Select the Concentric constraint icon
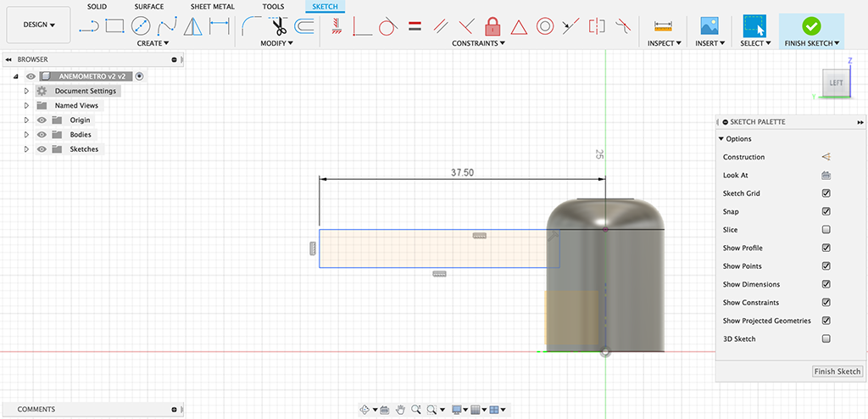Screen dimensions: 868x419 (x=544, y=26)
